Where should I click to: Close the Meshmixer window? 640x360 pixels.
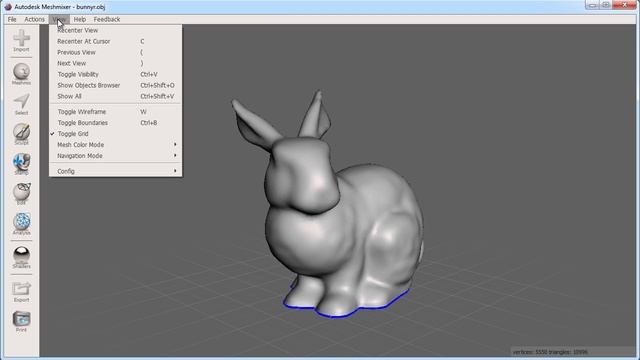click(625, 5)
